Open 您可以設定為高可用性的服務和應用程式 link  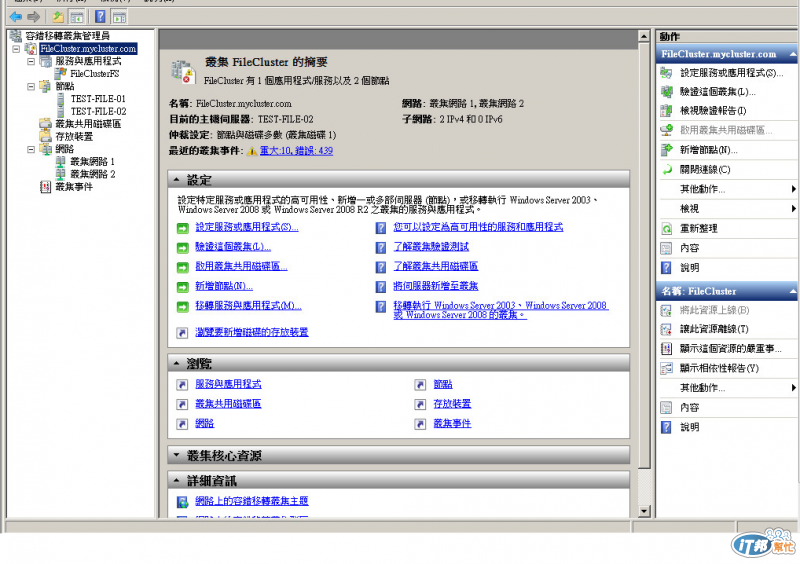point(478,227)
